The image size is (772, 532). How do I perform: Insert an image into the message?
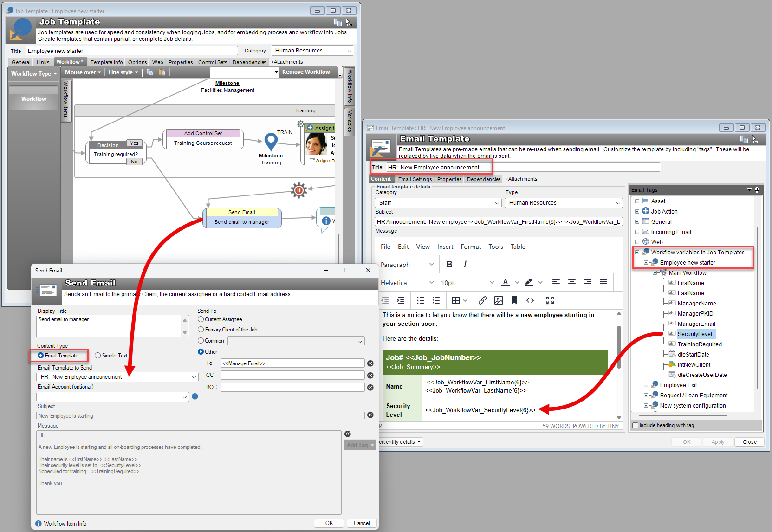(x=498, y=300)
